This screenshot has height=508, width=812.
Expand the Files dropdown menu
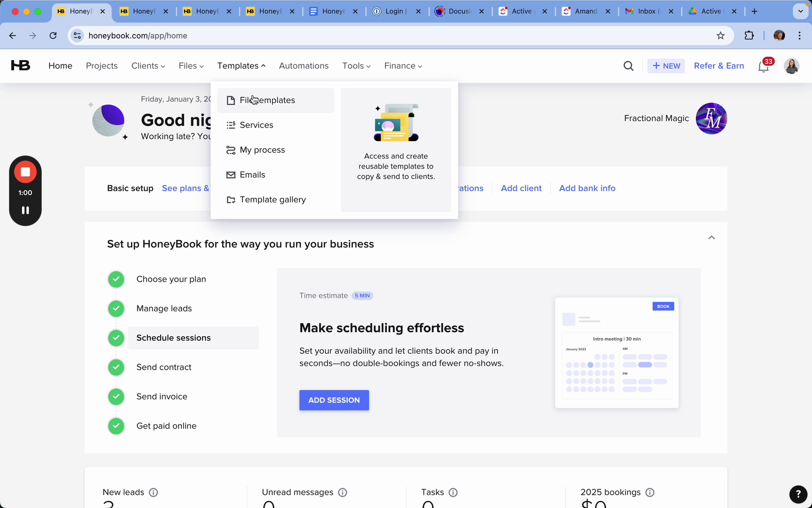(x=191, y=66)
